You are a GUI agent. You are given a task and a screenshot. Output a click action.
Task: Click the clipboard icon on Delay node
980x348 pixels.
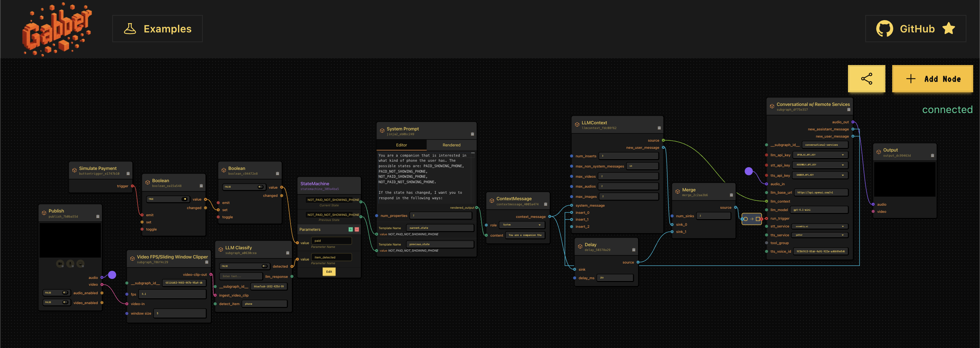[634, 250]
